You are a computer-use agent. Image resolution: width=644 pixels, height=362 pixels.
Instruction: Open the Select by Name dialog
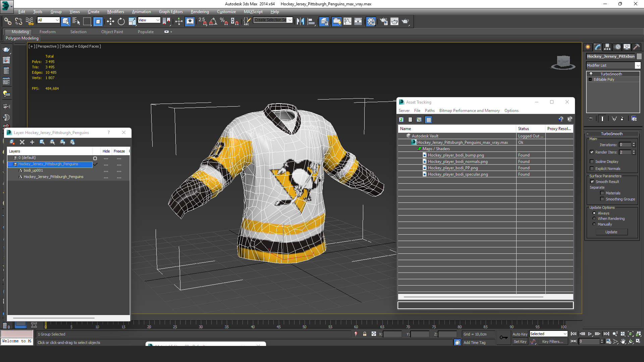point(76,21)
